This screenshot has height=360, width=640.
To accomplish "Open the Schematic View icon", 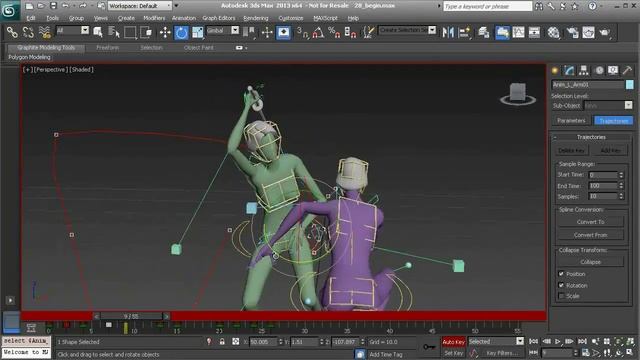I will [x=534, y=32].
